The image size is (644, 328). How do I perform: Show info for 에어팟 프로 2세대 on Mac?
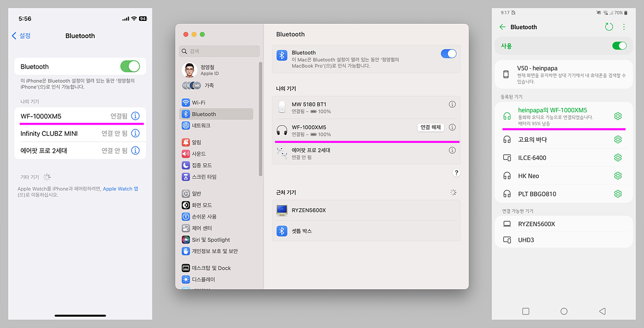[x=452, y=150]
